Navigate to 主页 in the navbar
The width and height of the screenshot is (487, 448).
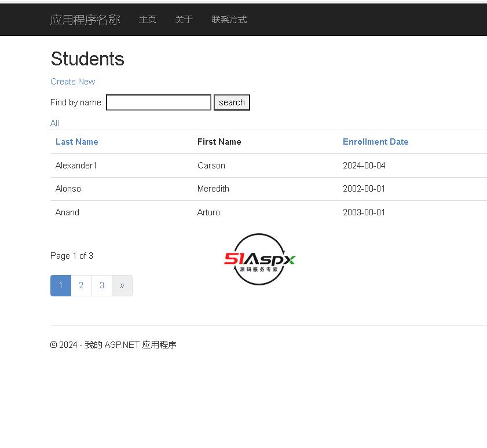(148, 20)
